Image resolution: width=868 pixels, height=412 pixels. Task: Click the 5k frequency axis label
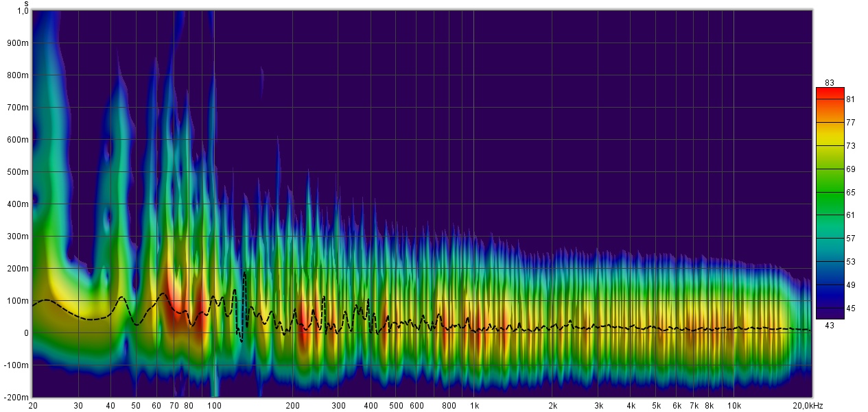tap(656, 406)
